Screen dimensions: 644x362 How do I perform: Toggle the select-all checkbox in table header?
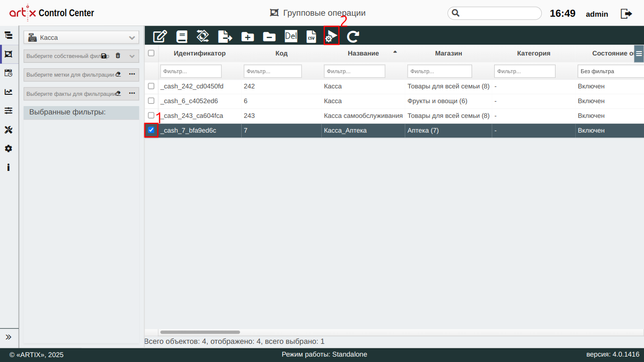[151, 53]
